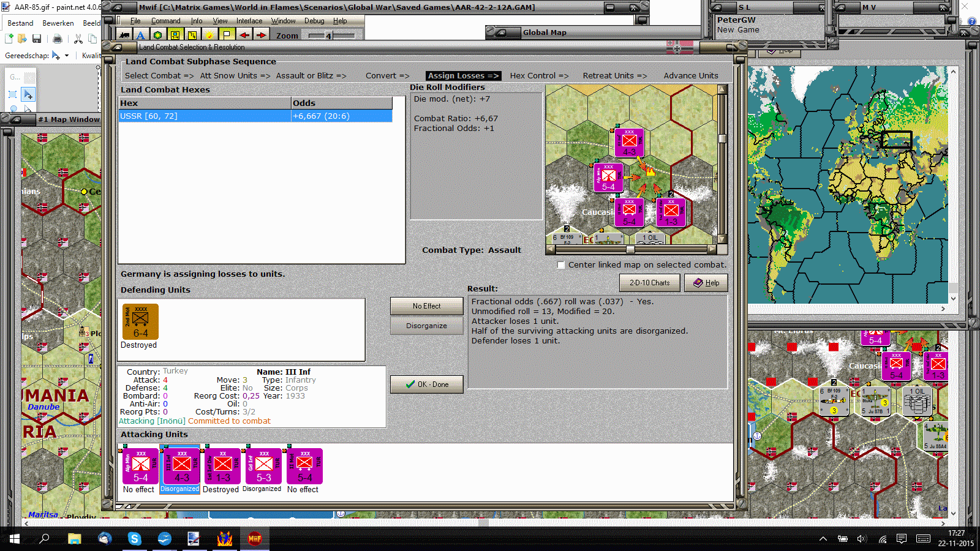Open the Bestand menu in paint.net
This screenshot has width=980, height=551.
(x=20, y=23)
